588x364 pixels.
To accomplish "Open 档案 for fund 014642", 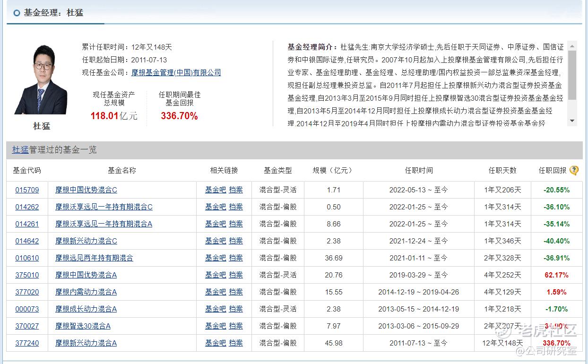I will click(x=236, y=241).
